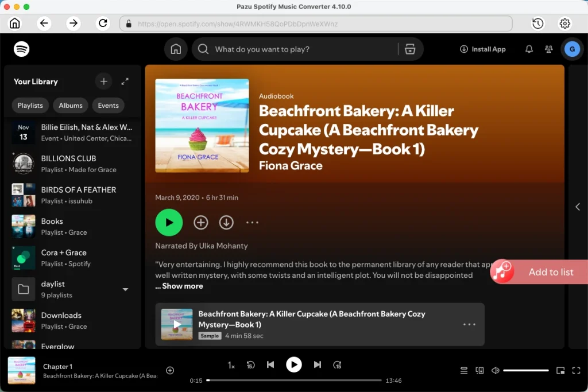
Task: Open more options beside the download icon
Action: click(x=252, y=222)
